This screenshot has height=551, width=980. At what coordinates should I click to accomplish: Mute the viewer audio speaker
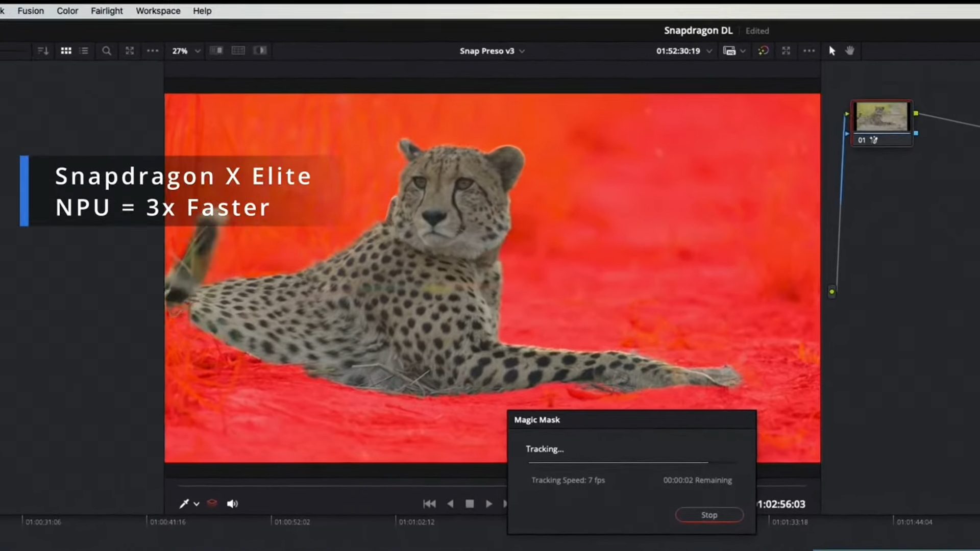point(232,504)
